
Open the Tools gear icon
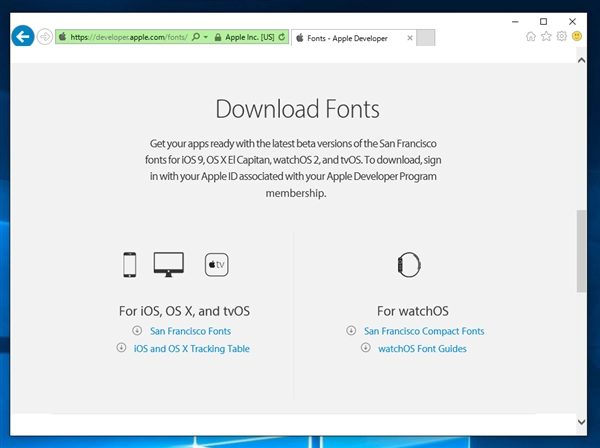(x=561, y=36)
